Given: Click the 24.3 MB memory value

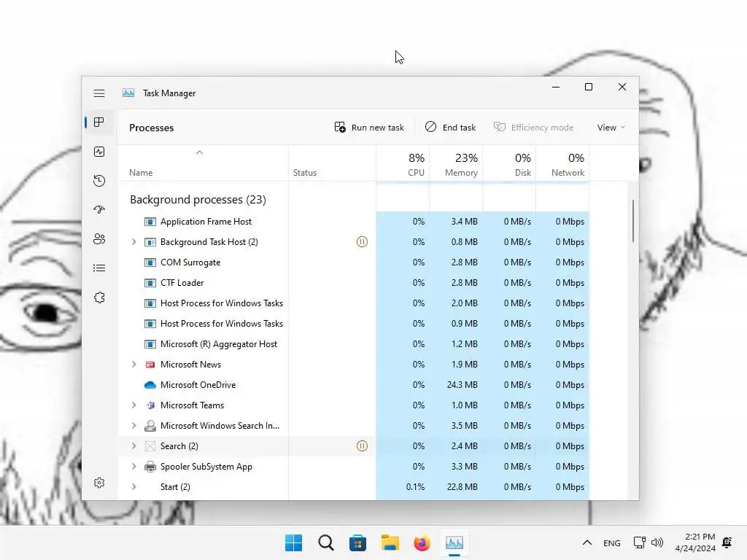Looking at the screenshot, I should (462, 385).
